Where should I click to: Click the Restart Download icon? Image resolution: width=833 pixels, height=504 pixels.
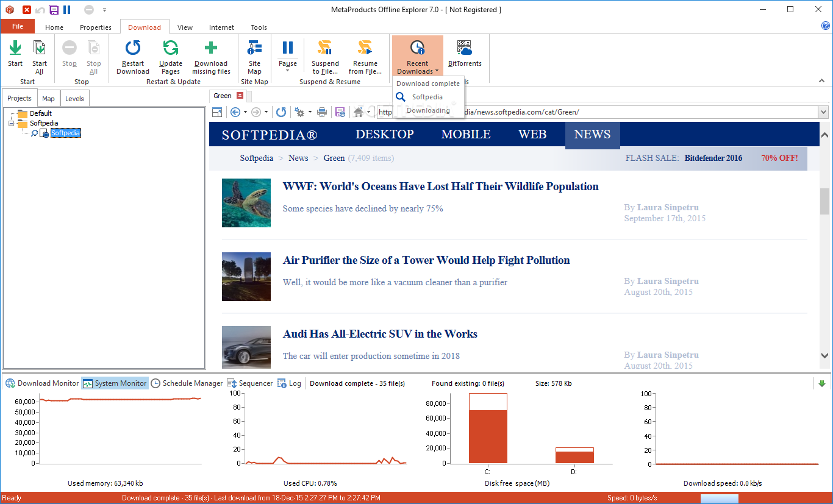[x=133, y=48]
